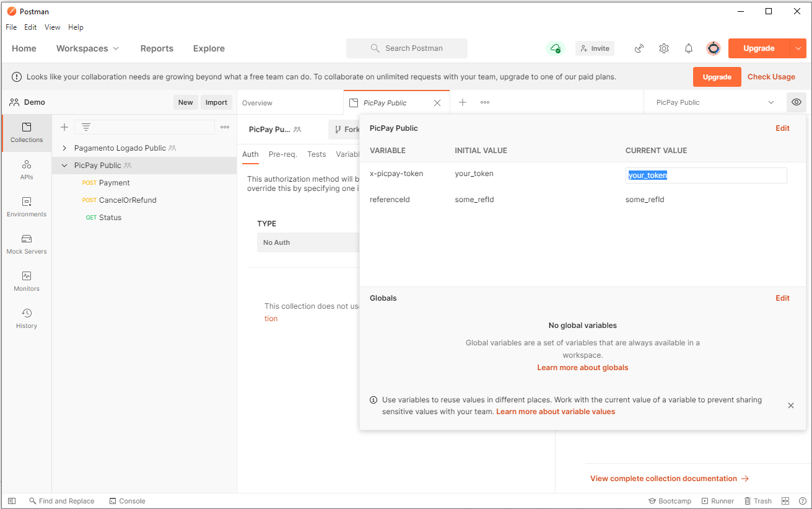Click the Check Usage link
Image resolution: width=812 pixels, height=509 pixels.
pos(771,77)
